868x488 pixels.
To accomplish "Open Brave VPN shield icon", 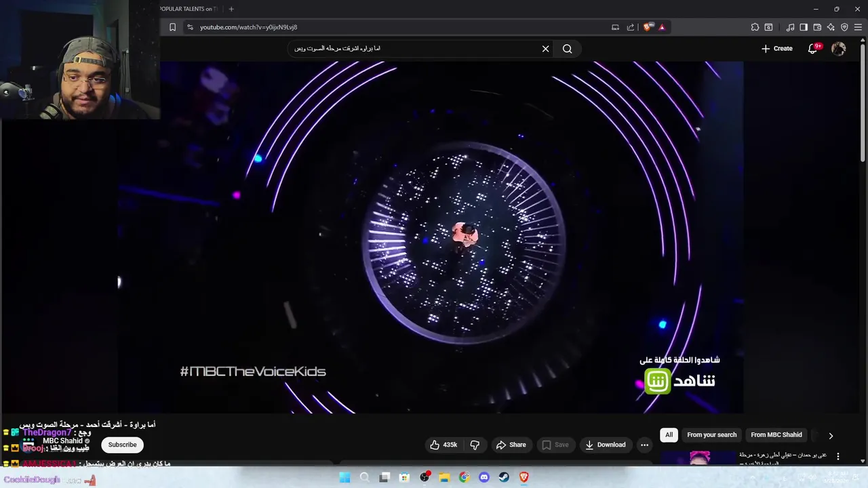I will click(x=844, y=27).
